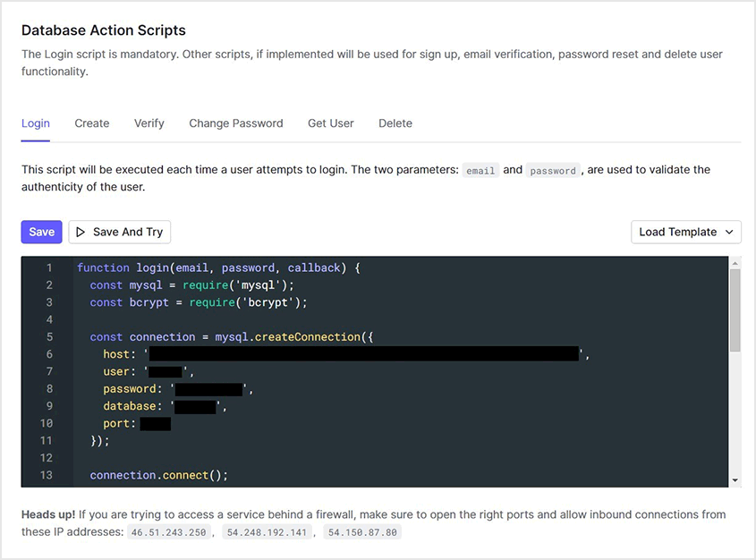Click the code editor scroll down arrow

735,480
